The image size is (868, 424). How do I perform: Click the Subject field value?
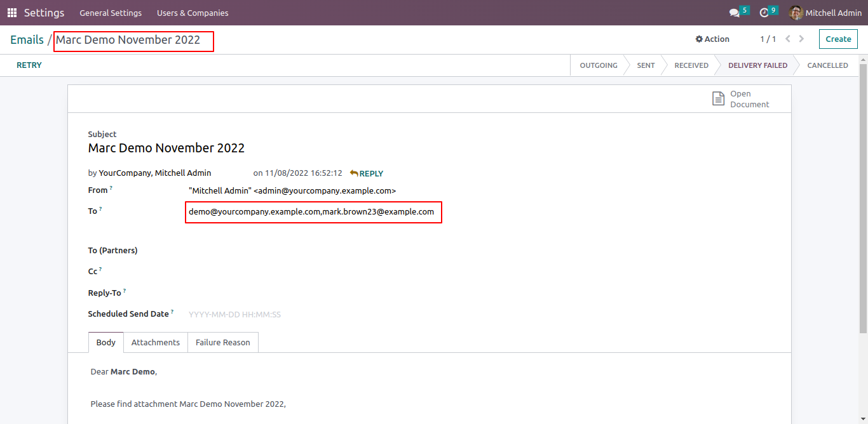coord(166,148)
